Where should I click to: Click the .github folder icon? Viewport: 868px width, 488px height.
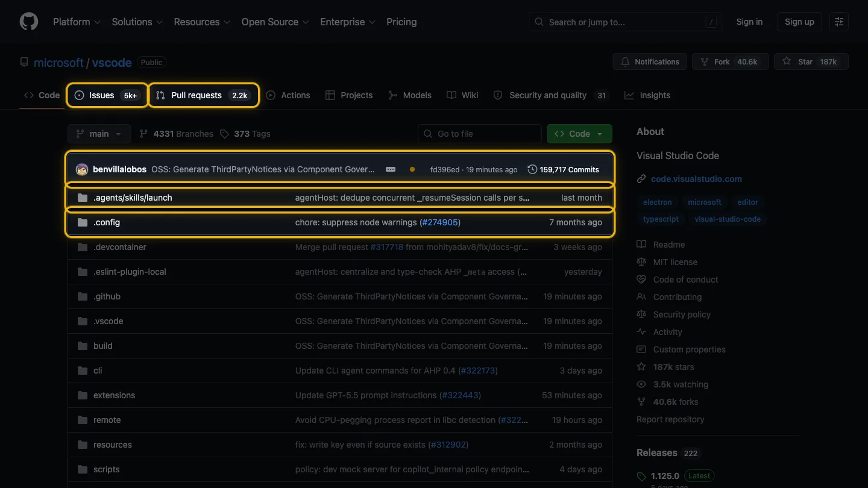[83, 296]
